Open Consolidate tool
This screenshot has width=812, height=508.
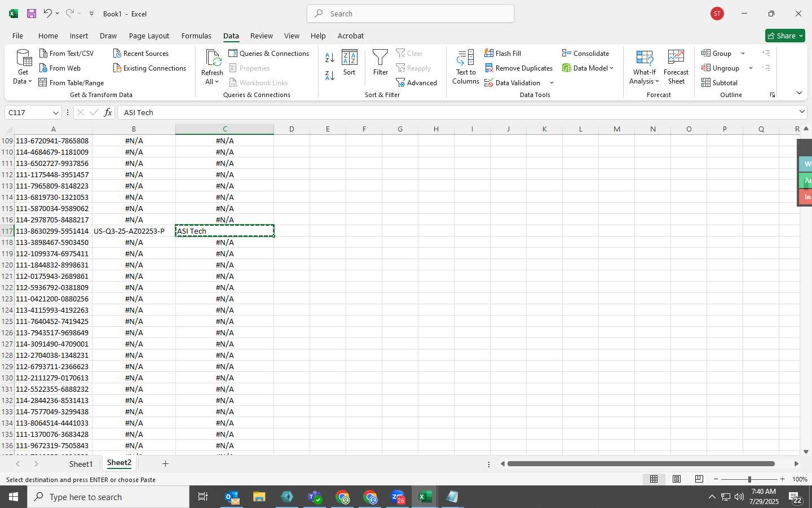pos(586,53)
